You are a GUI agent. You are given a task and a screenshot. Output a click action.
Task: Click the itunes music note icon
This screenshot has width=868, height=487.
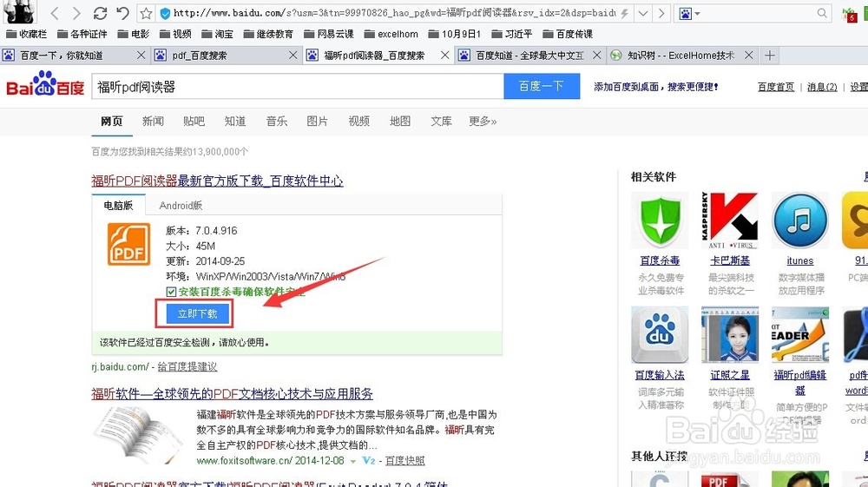pyautogui.click(x=800, y=220)
